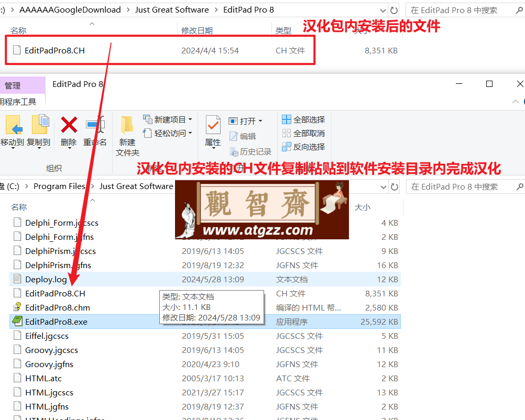
Task: Select the Groovy.jgcscs file
Action: [x=51, y=350]
